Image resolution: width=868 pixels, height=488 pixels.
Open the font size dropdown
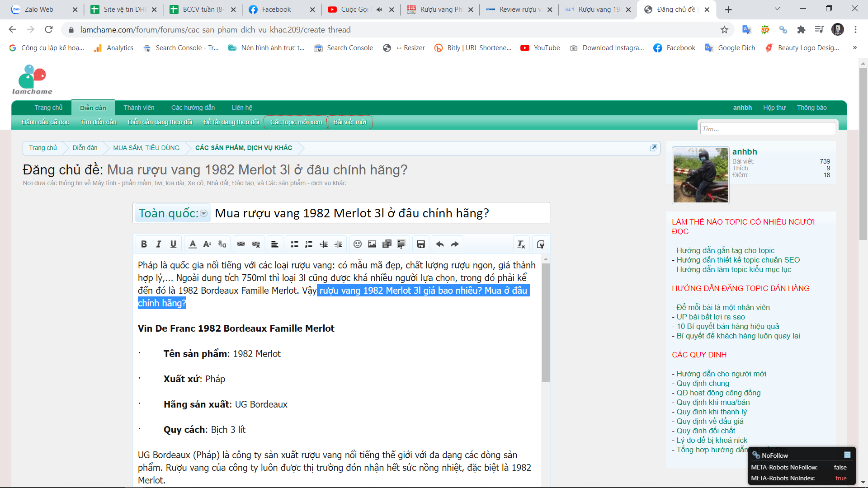pos(207,244)
